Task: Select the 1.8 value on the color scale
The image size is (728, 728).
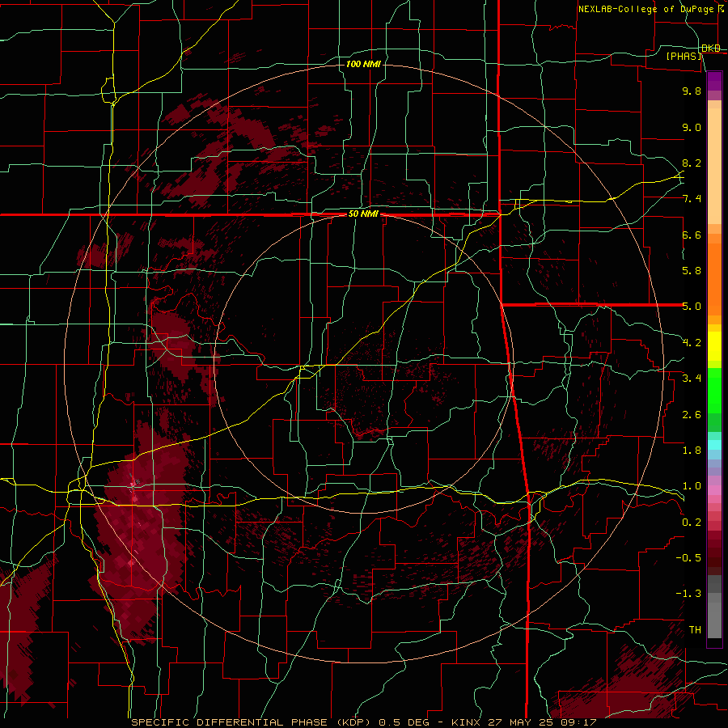Action: point(692,451)
